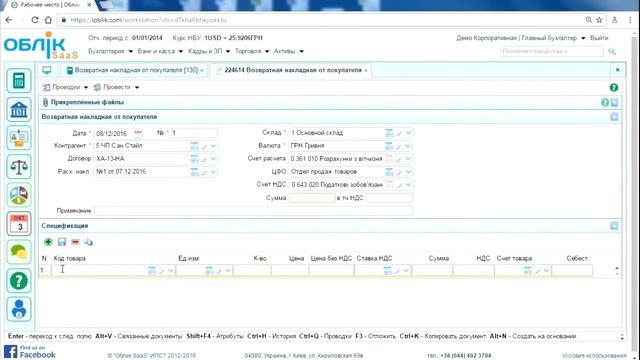Open the personnel card sidebar icon
The width and height of the screenshot is (640, 360).
click(x=19, y=138)
